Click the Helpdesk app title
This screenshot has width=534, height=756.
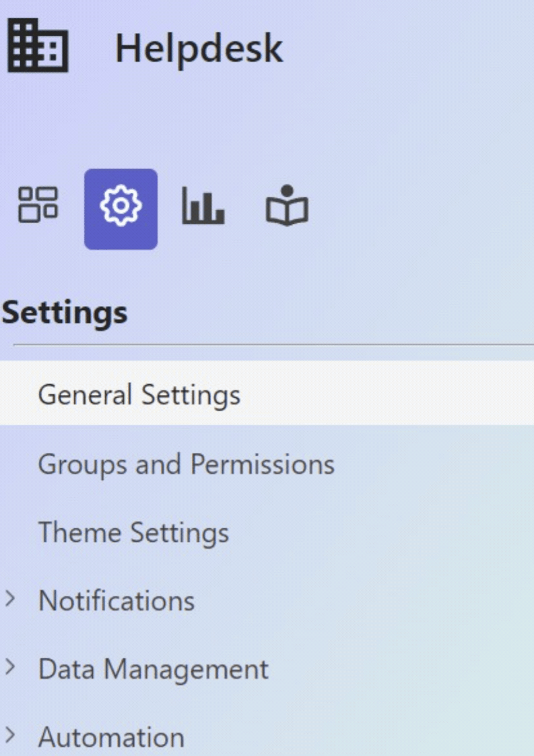199,49
